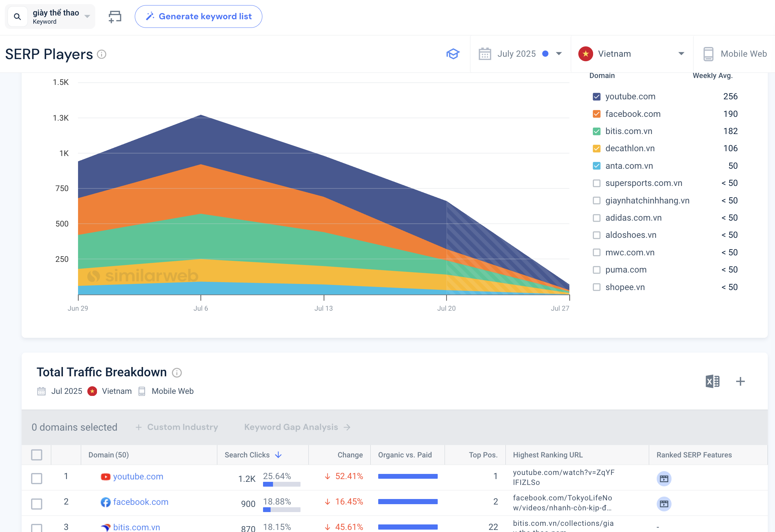Click youtube.com row SERP feature icon

point(664,479)
